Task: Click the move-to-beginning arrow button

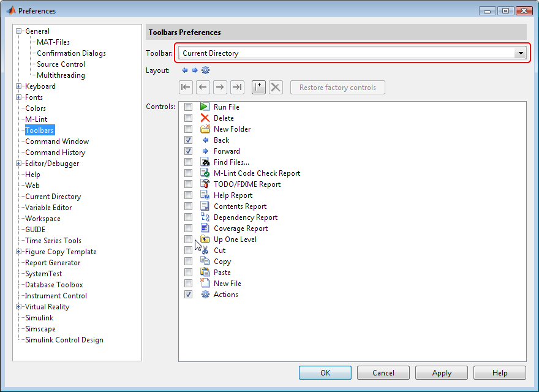Action: [186, 88]
